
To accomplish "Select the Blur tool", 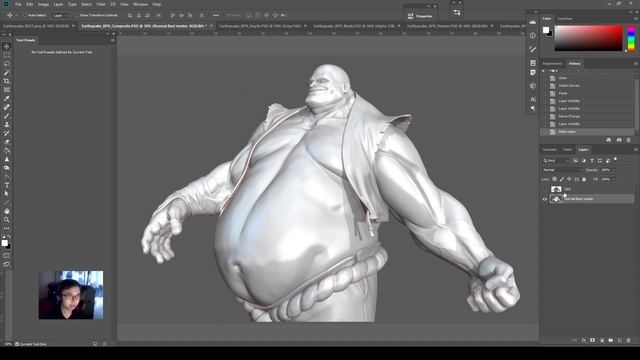I will 7,159.
